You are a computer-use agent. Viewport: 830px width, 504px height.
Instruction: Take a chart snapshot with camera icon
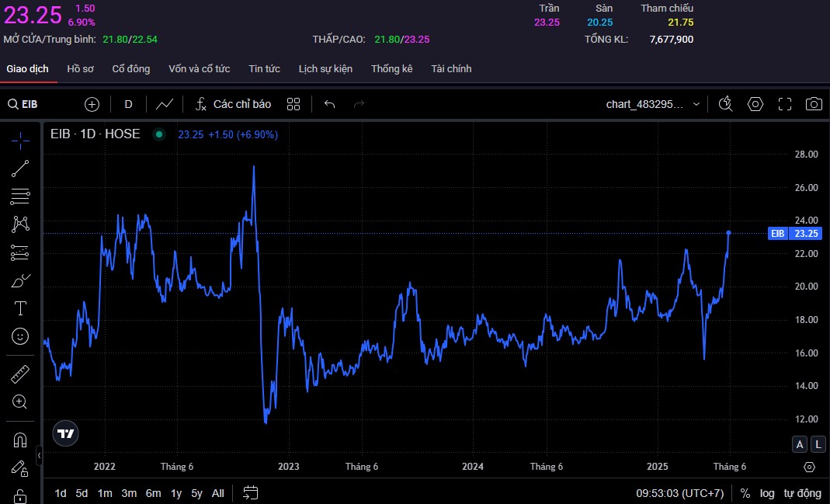click(813, 104)
